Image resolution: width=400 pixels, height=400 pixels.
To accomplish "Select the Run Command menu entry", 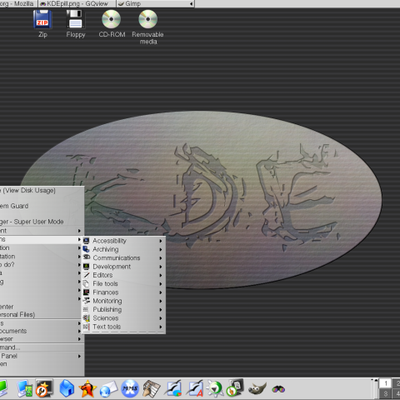I will [41, 347].
